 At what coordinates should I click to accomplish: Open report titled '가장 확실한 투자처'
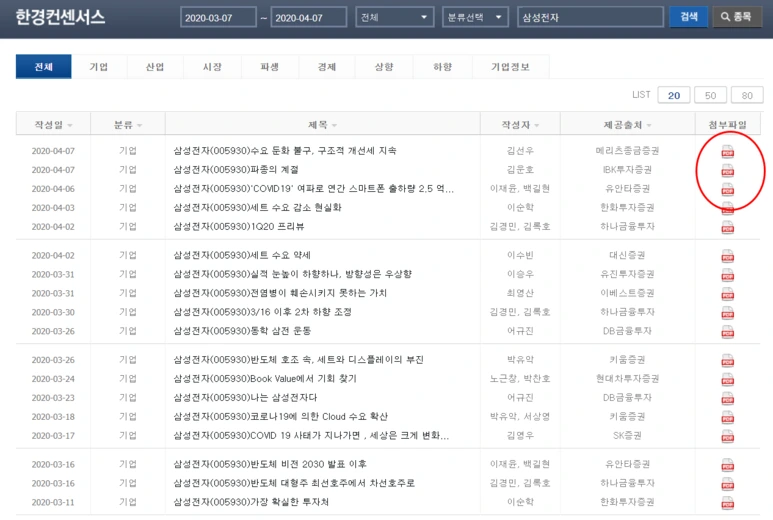[251, 502]
